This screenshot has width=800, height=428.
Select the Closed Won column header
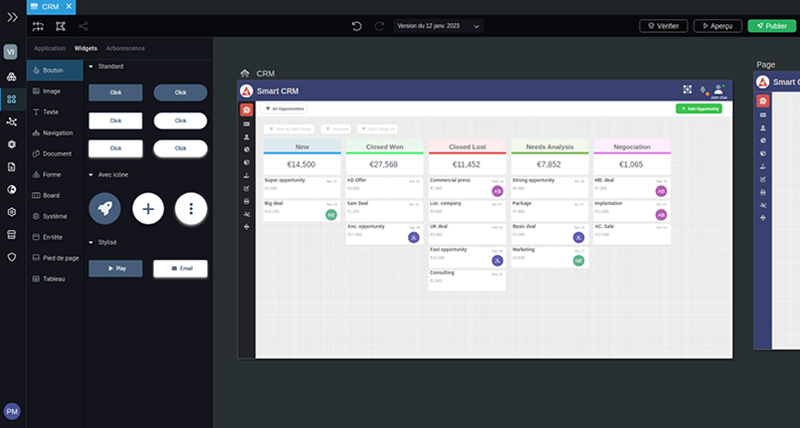[385, 146]
